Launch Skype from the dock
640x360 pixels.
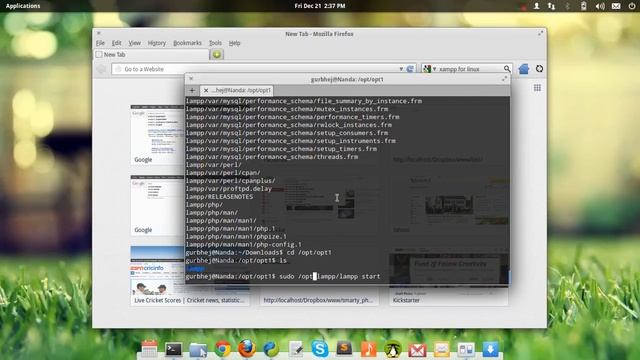(320, 349)
